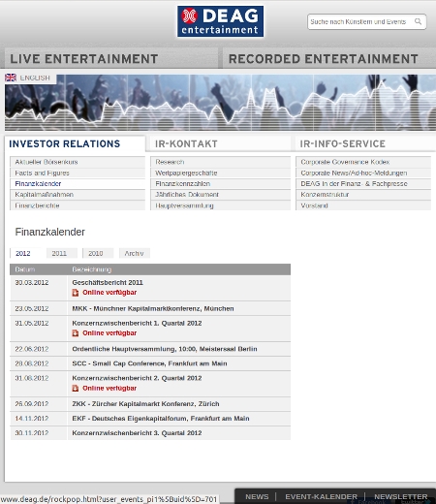Click the concert crowd banner image
The height and width of the screenshot is (504, 436).
[220, 103]
